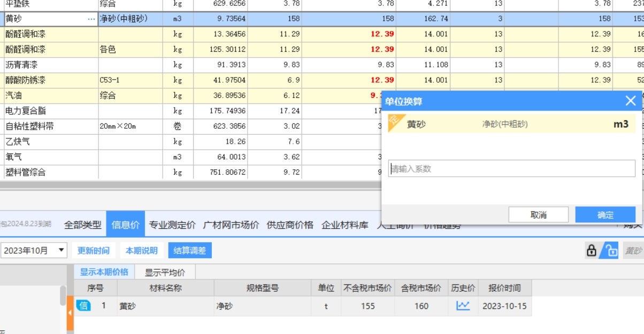Click the 本期说明 button
Screen dimensions: 644x334
[x=142, y=250]
